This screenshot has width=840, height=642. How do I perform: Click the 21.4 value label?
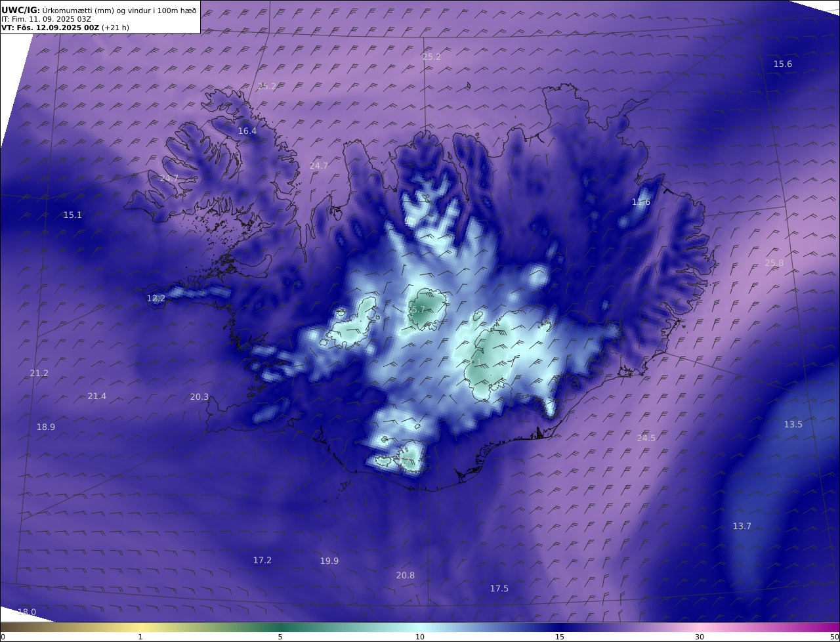pos(97,396)
